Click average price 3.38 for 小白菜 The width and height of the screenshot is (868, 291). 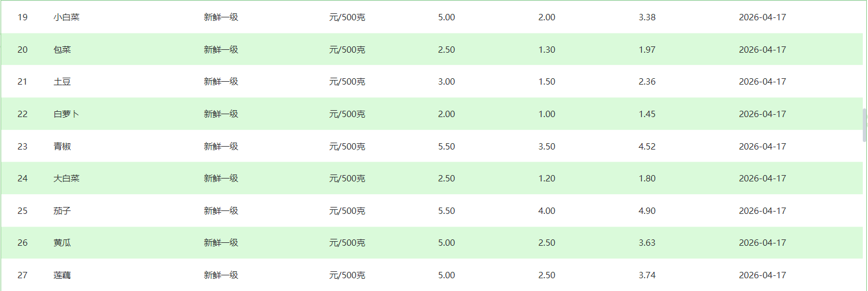647,17
